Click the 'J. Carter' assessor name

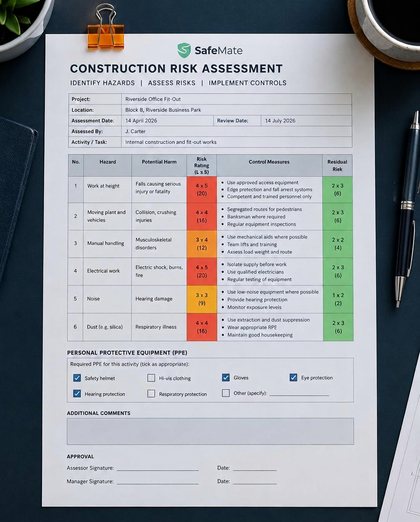pos(135,131)
